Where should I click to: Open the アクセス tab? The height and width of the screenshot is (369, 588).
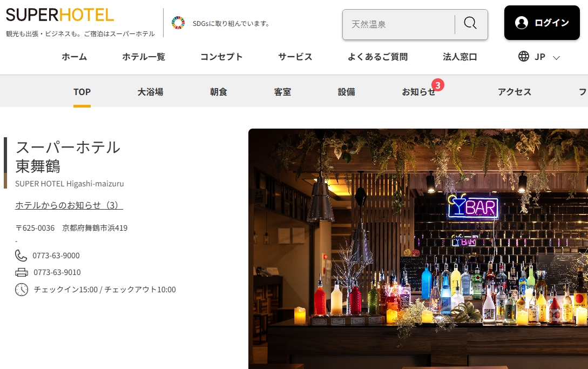pyautogui.click(x=515, y=92)
